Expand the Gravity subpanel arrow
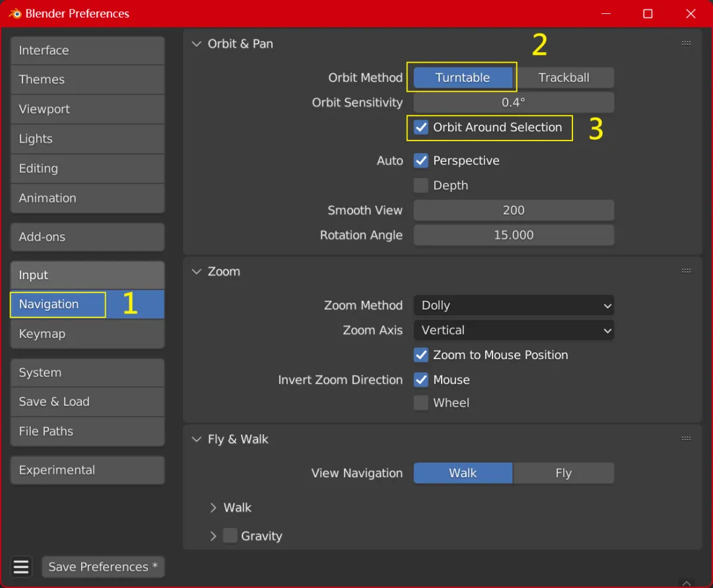 coord(213,536)
